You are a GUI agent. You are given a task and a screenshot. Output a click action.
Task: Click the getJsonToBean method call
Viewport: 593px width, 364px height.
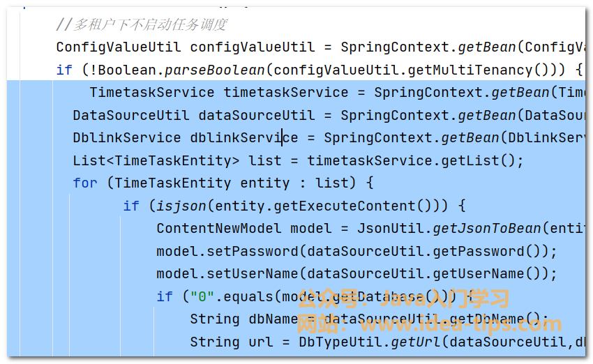coord(486,228)
